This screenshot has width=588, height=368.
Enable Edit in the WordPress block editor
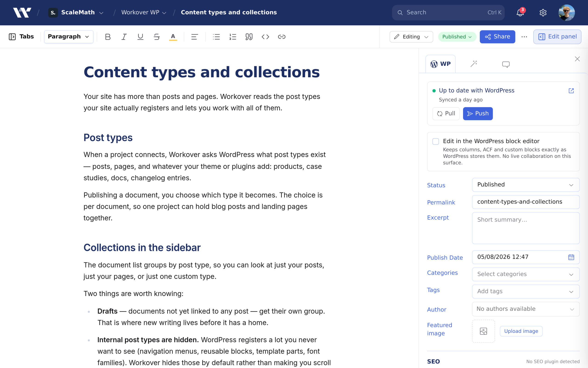[436, 141]
